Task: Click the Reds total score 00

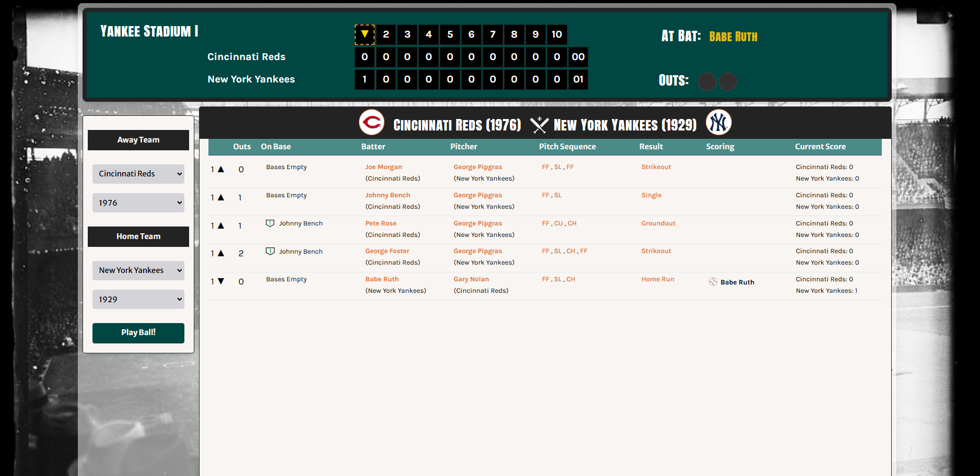Action: tap(578, 57)
